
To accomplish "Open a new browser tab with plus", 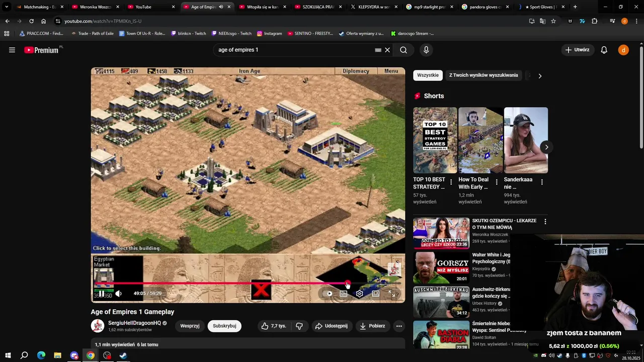I will [x=575, y=7].
